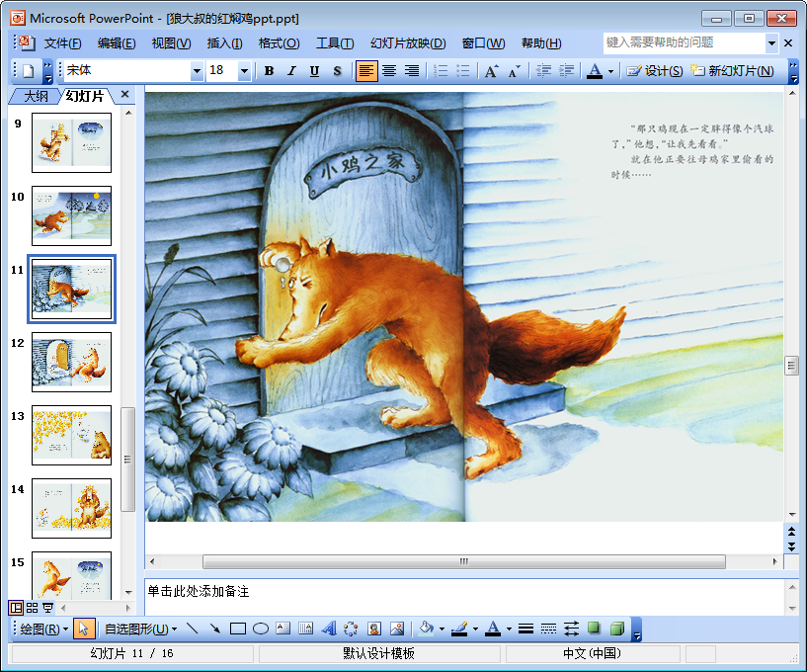Screen dimensions: 807x672
Task: Toggle numbered list
Action: 441,71
